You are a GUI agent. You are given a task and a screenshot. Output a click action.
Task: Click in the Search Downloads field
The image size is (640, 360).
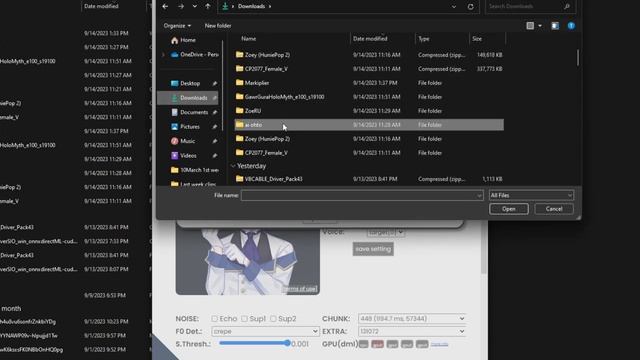524,6
